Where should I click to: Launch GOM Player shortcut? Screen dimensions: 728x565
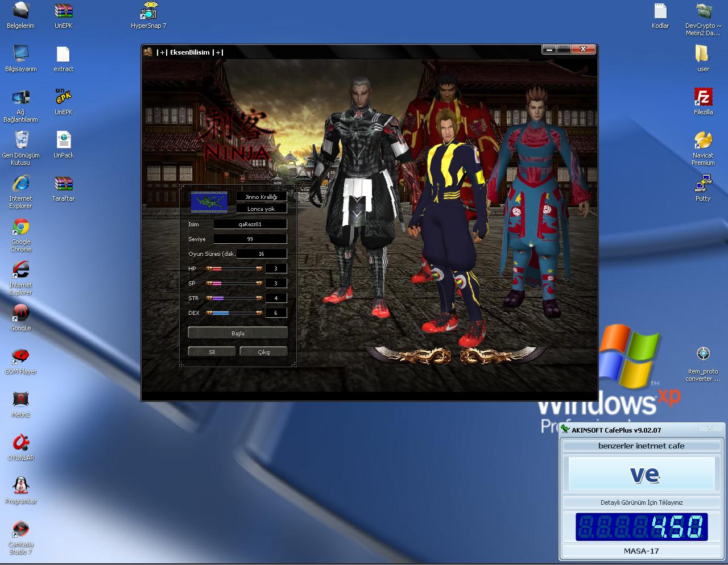[20, 361]
